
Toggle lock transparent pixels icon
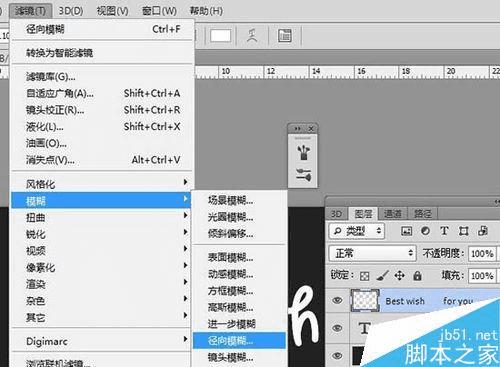tap(364, 276)
